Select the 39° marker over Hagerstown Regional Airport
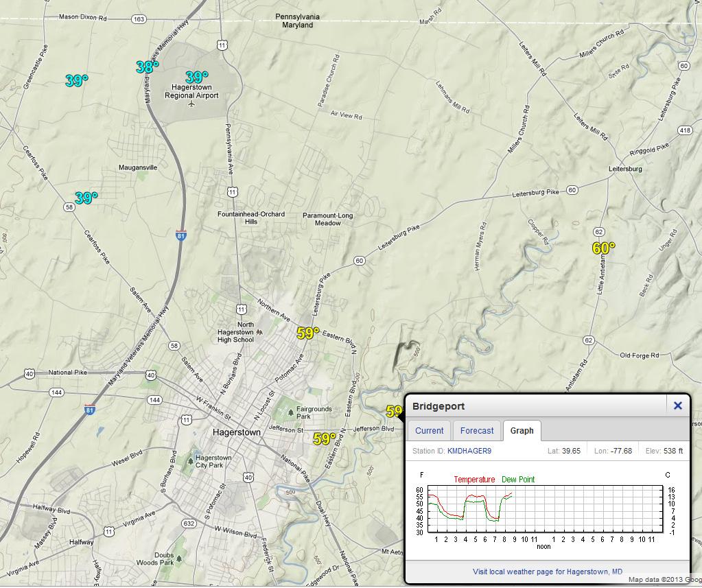Image resolution: width=702 pixels, height=588 pixels. tap(196, 78)
